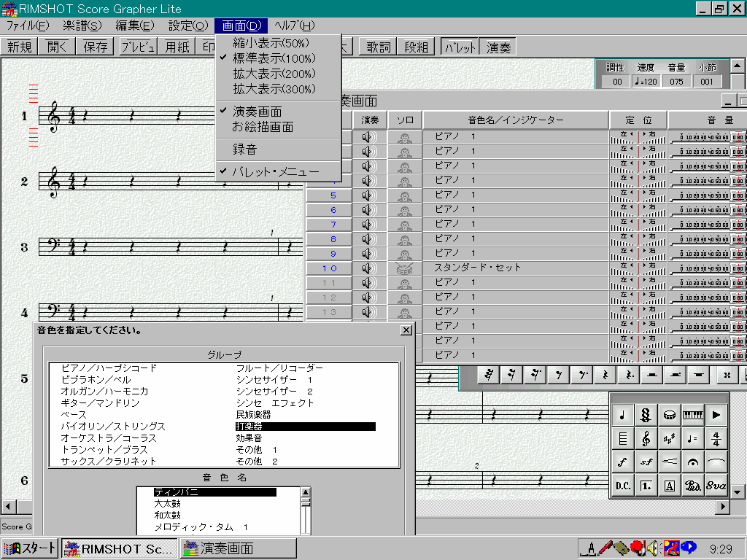Select the staff lines icon in the palette

622,438
